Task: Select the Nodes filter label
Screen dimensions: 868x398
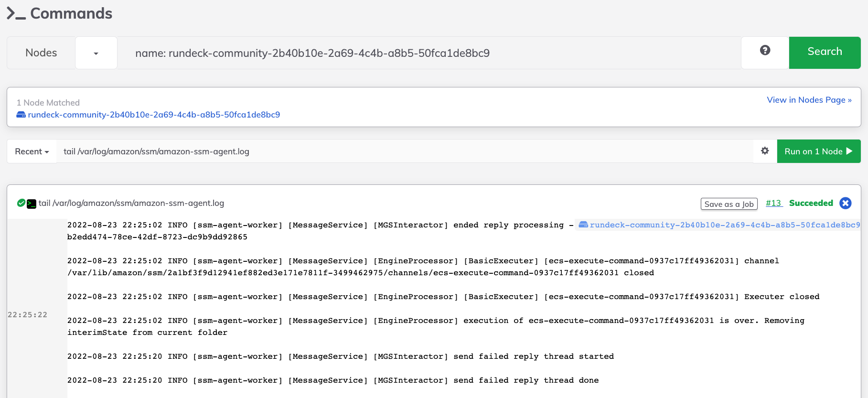Action: (41, 53)
